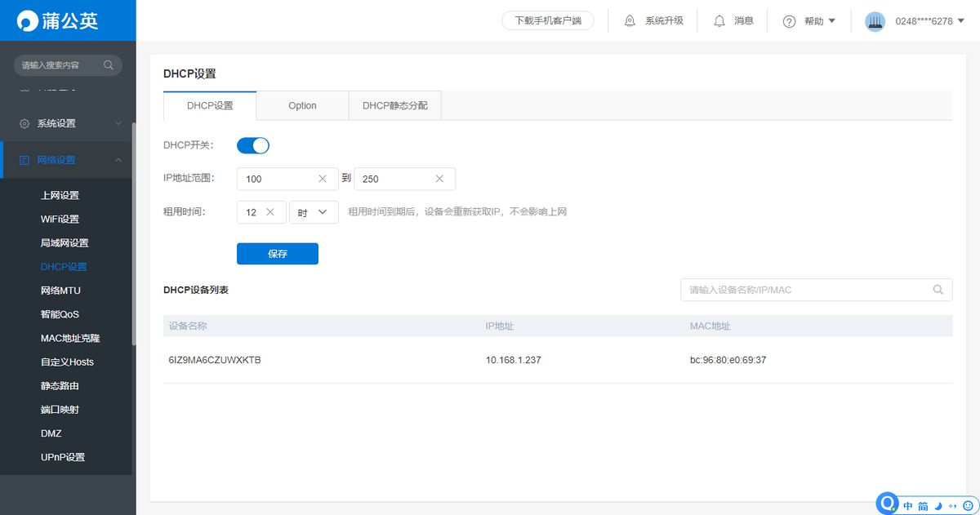Expand the 系统设置 sidebar section

(68, 123)
